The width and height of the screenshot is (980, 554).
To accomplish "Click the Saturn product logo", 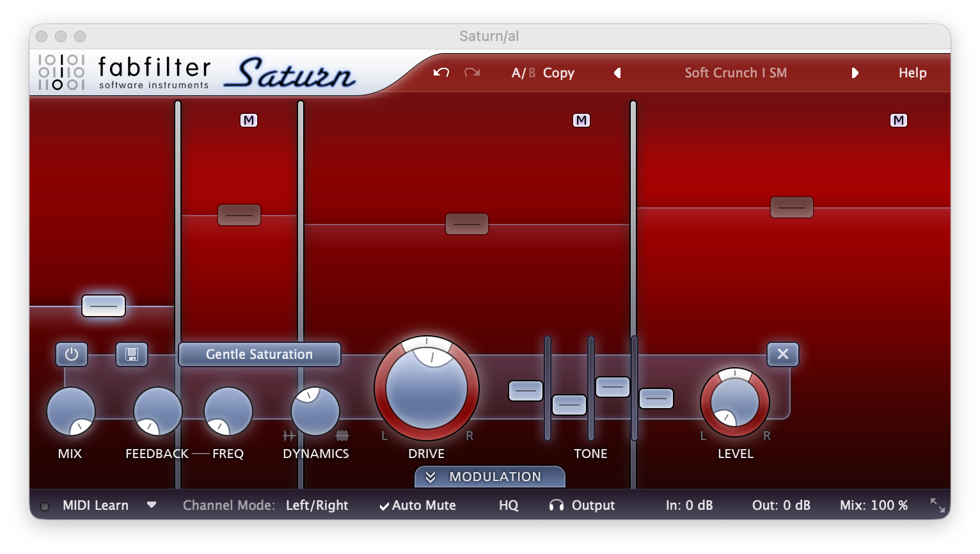I will (290, 72).
